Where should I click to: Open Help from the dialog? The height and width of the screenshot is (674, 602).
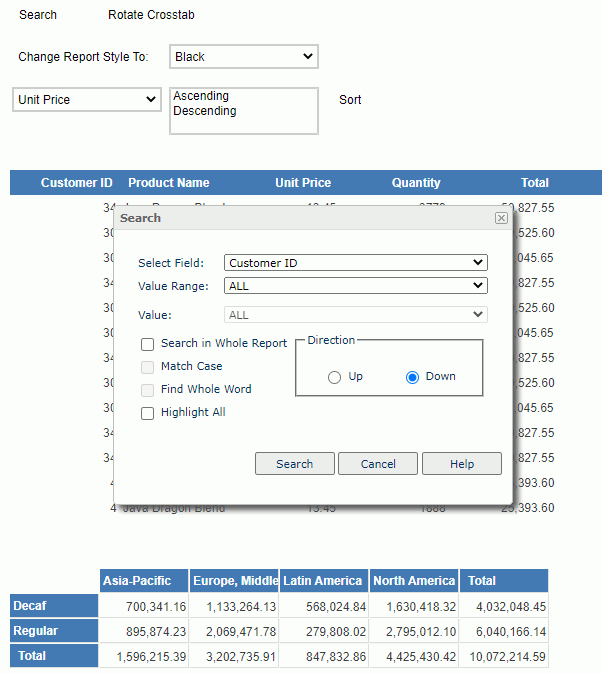(461, 464)
